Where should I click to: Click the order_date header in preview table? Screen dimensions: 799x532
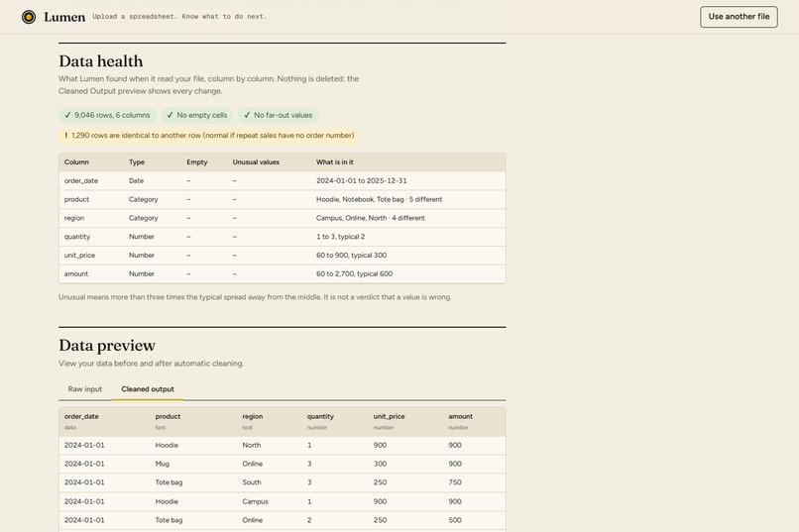pyautogui.click(x=81, y=416)
